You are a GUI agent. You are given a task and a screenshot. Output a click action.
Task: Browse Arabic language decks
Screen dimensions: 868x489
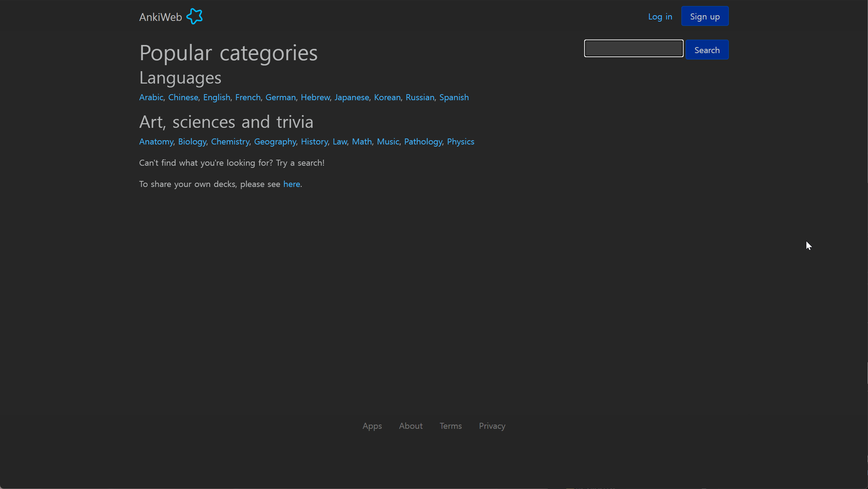pos(151,97)
